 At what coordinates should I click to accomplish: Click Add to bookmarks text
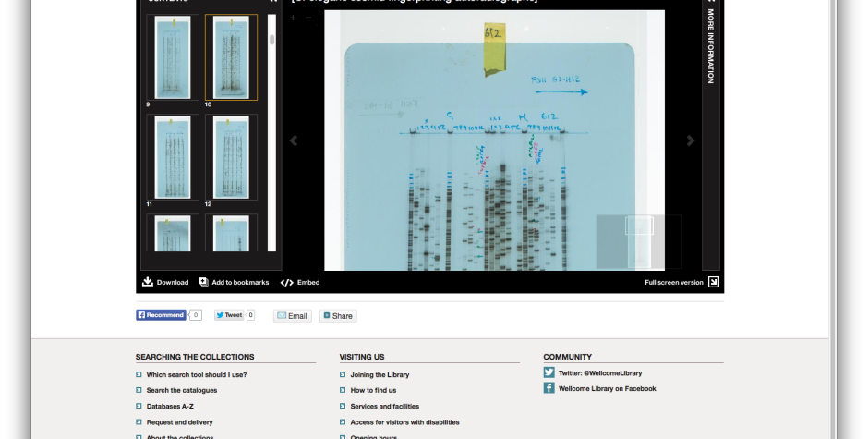click(x=240, y=282)
